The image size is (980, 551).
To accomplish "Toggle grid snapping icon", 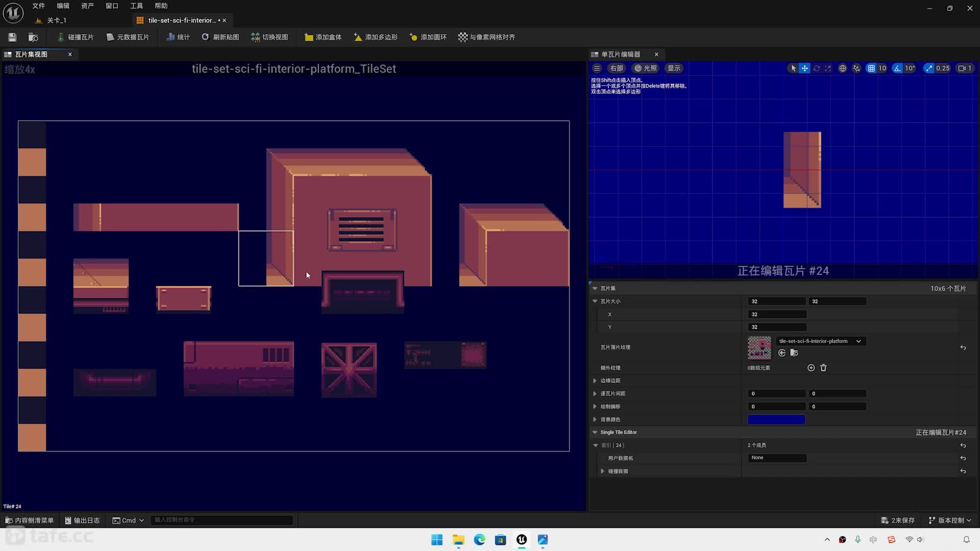I will (x=871, y=68).
